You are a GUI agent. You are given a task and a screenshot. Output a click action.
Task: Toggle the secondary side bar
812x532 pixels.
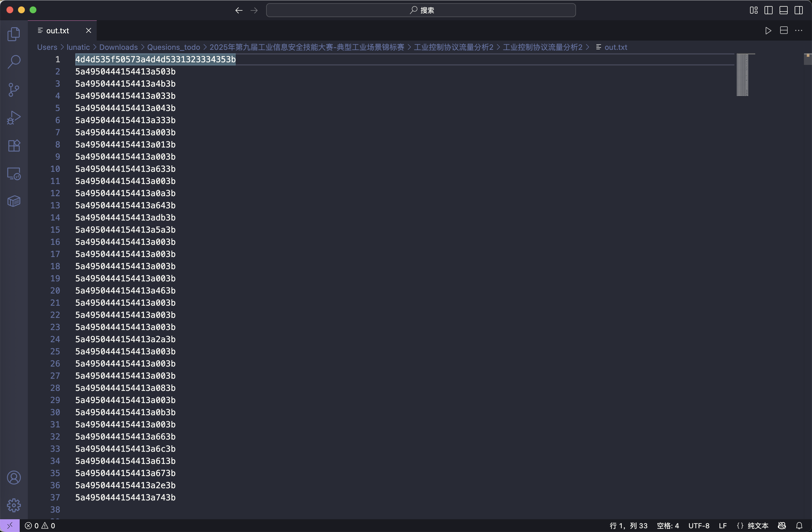(799, 10)
